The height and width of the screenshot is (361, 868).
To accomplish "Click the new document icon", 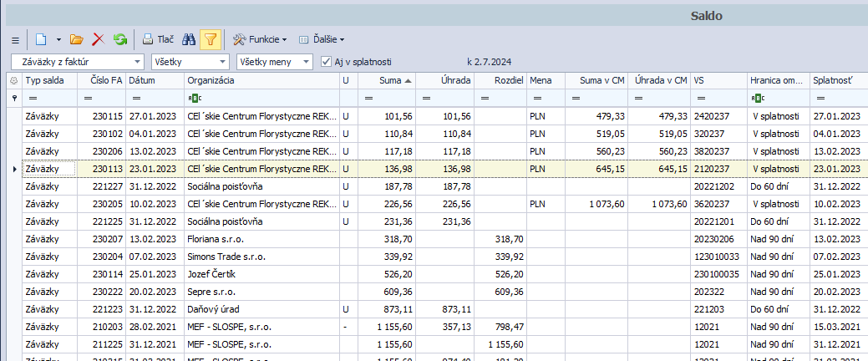I will coord(40,39).
